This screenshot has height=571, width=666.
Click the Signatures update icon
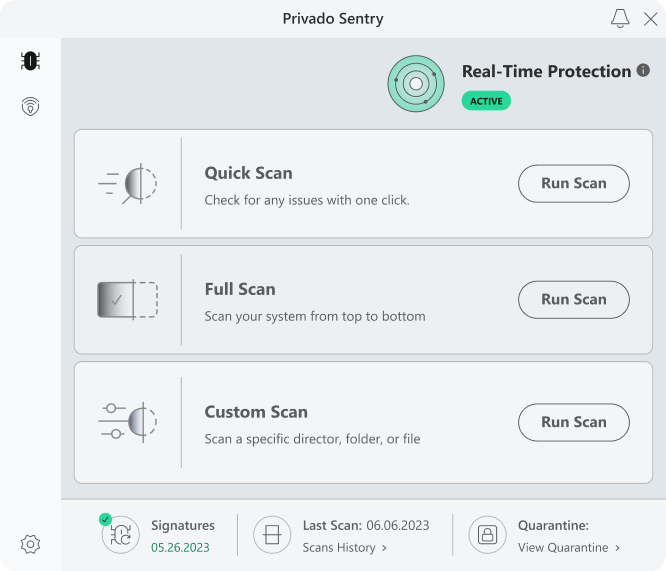pyautogui.click(x=122, y=535)
